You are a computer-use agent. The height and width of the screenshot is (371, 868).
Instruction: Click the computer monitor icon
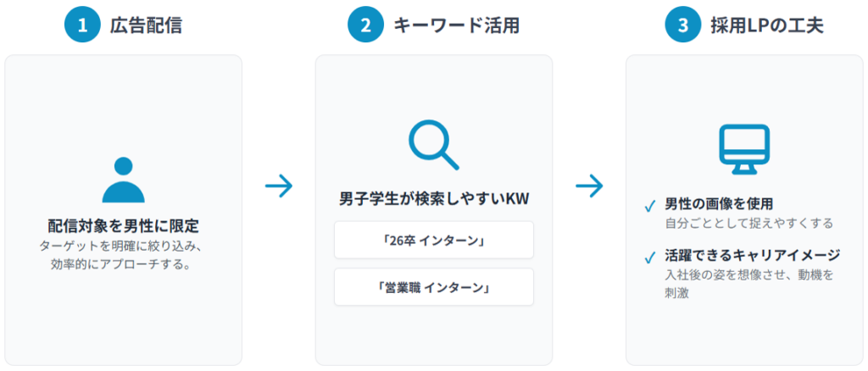[743, 149]
